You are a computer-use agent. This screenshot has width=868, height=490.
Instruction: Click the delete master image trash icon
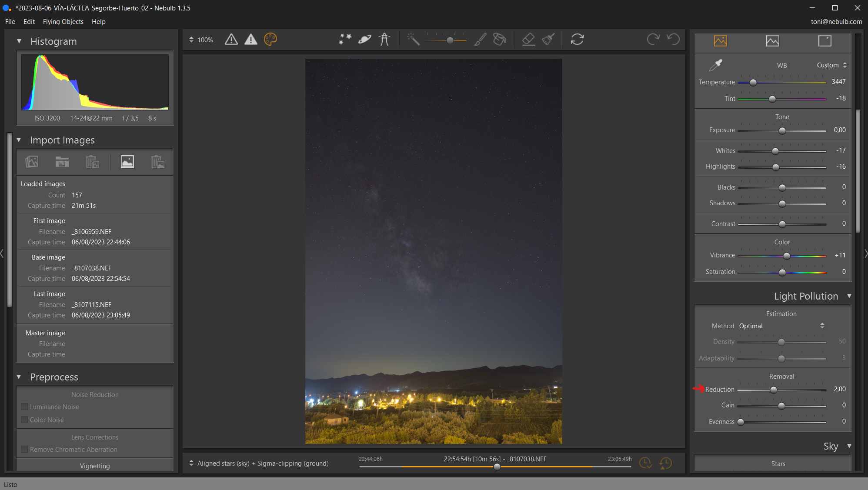158,162
